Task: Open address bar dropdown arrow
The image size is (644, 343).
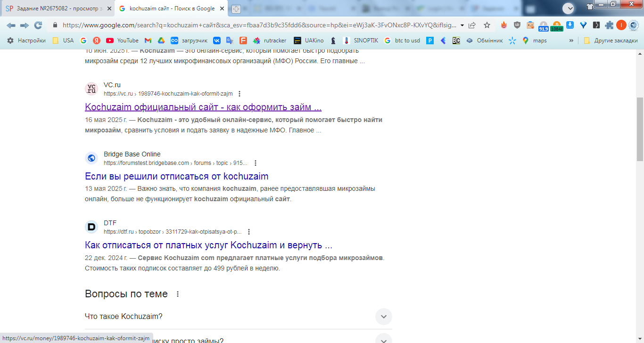Action: tap(462, 25)
